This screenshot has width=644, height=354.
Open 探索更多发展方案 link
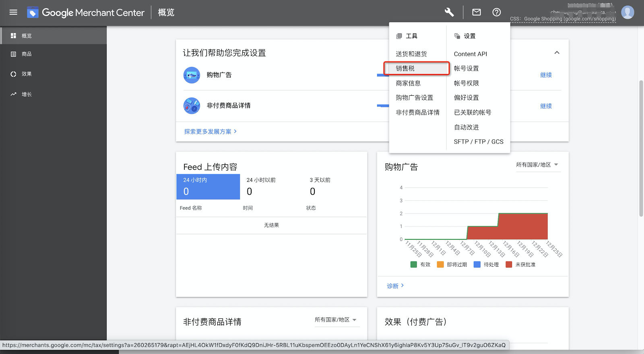[x=210, y=132]
